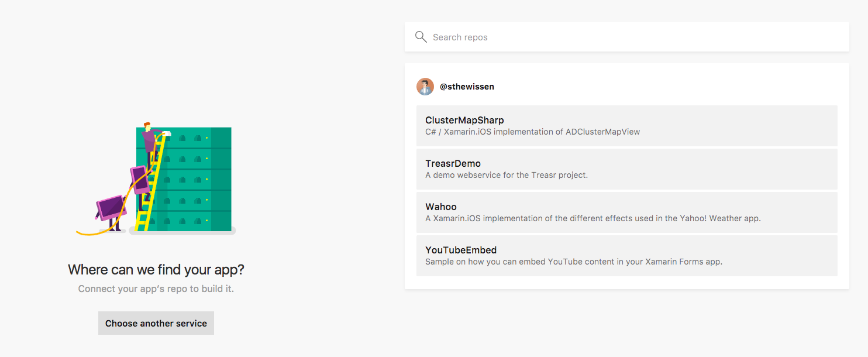The image size is (868, 357).
Task: Click the Where can we find your app heading
Action: (x=156, y=269)
